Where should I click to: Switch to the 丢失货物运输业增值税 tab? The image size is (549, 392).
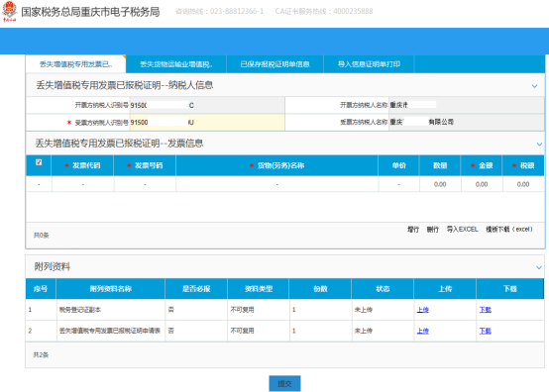pos(176,64)
